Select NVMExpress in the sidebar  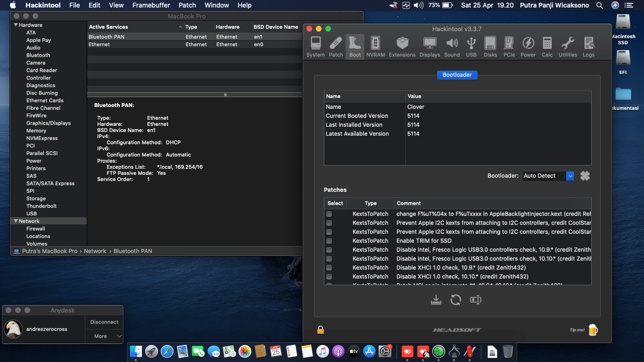[42, 138]
